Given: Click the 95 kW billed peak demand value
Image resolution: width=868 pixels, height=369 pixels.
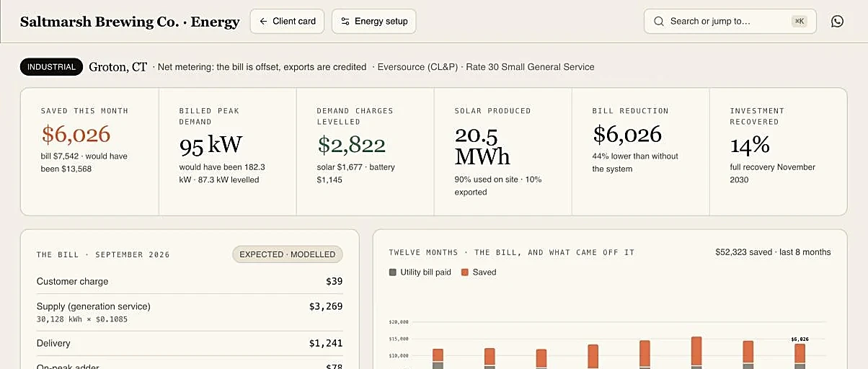Looking at the screenshot, I should click(x=211, y=145).
